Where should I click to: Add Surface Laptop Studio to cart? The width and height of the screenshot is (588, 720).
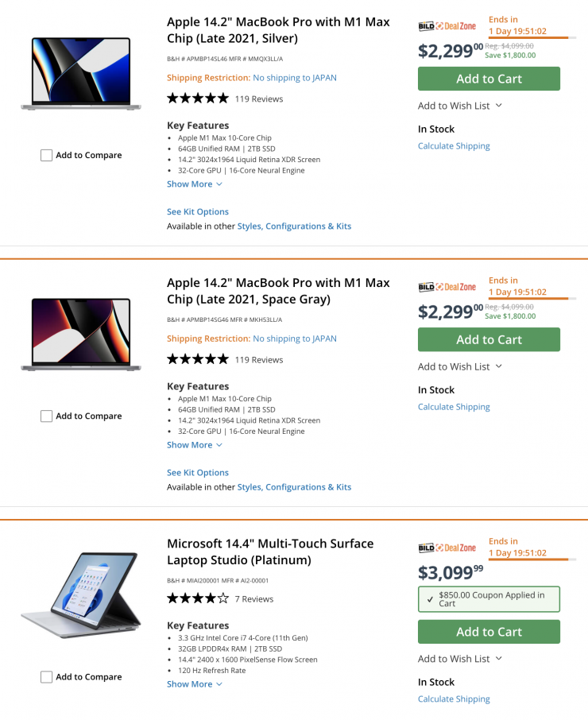(489, 632)
